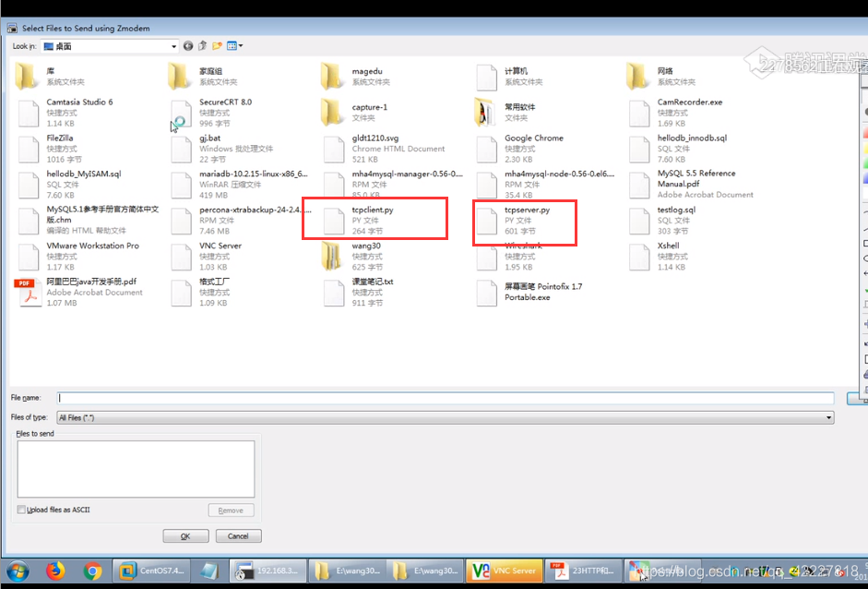Switch to the 23HTTP PDF taskbar window
The width and height of the screenshot is (868, 589).
coord(583,571)
